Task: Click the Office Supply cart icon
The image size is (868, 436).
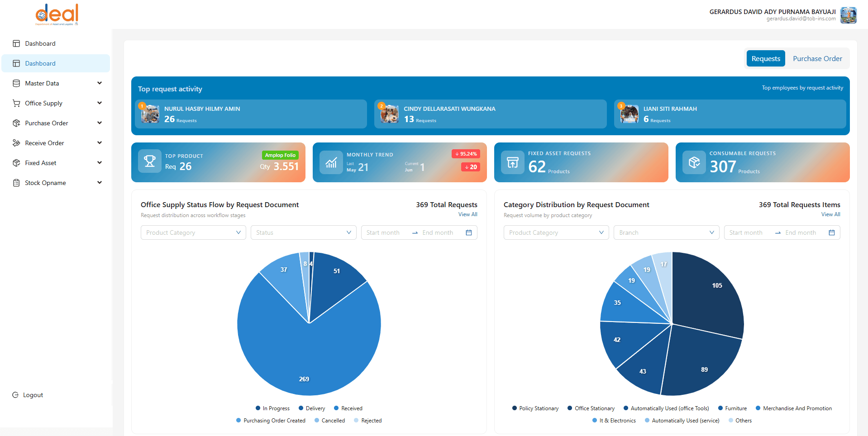Action: 16,103
